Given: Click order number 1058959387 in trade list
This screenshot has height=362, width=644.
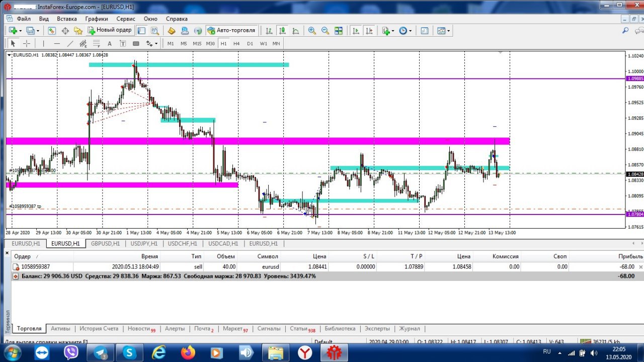Looking at the screenshot, I should tap(36, 267).
